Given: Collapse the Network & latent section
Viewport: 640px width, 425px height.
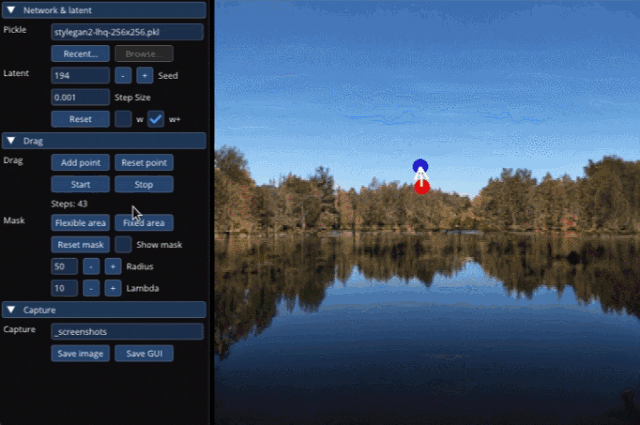Looking at the screenshot, I should pos(11,9).
